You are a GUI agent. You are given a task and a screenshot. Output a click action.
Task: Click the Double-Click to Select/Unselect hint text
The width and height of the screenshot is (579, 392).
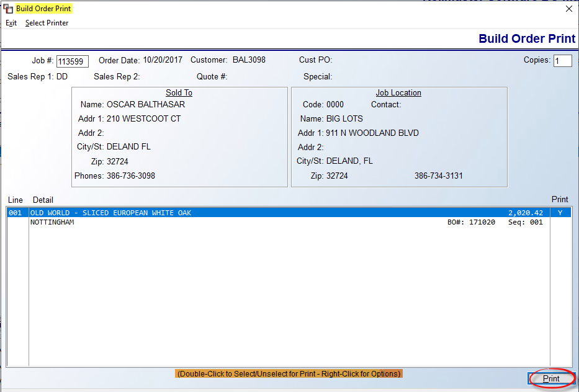pyautogui.click(x=289, y=373)
